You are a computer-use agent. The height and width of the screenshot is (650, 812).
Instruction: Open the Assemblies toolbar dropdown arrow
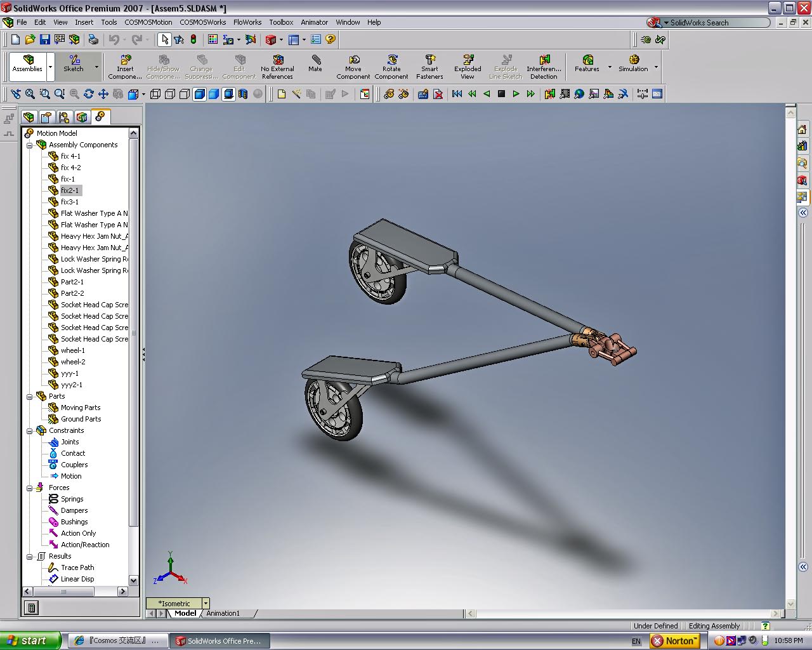(x=50, y=67)
